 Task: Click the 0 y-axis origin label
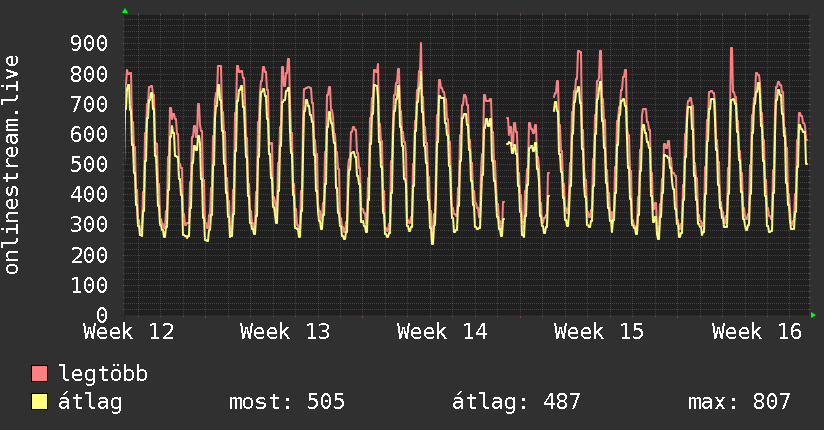(x=102, y=315)
